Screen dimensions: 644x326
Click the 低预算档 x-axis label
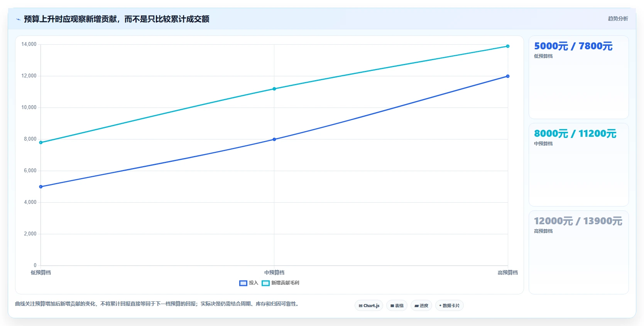coord(41,272)
